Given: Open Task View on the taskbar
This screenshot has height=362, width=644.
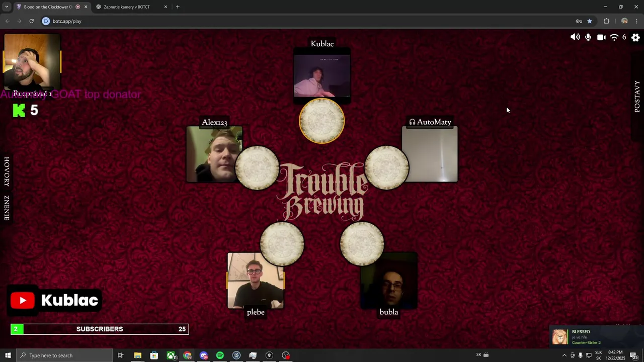Looking at the screenshot, I should (121, 355).
